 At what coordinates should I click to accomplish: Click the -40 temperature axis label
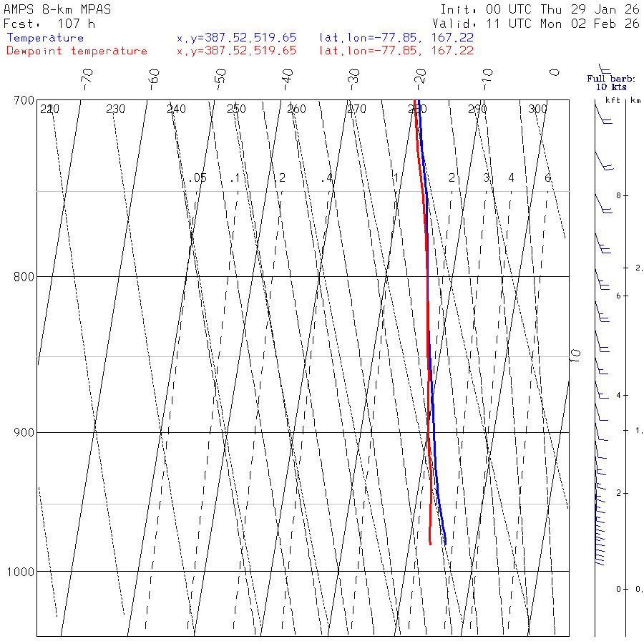[288, 79]
